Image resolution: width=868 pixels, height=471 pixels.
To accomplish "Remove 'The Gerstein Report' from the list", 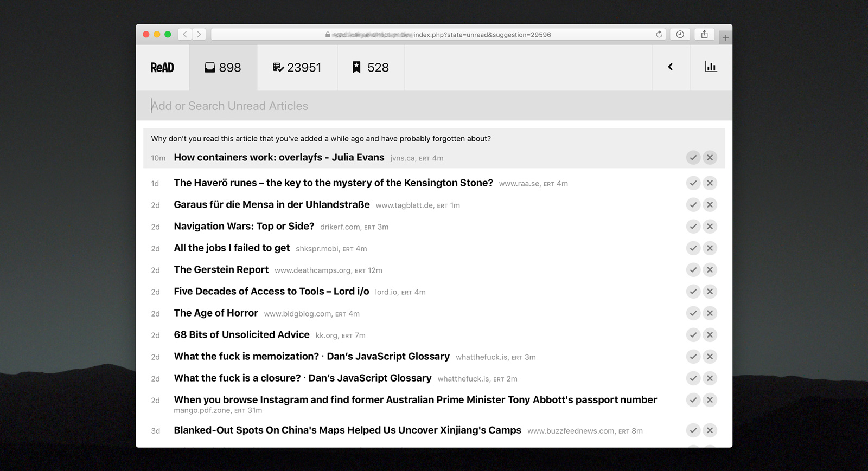I will [710, 270].
